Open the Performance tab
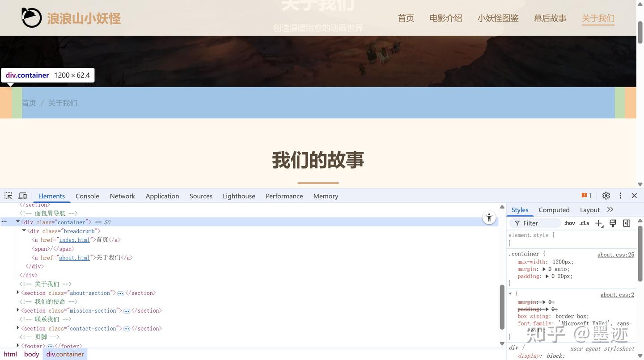Image resolution: width=644 pixels, height=360 pixels. pos(284,196)
